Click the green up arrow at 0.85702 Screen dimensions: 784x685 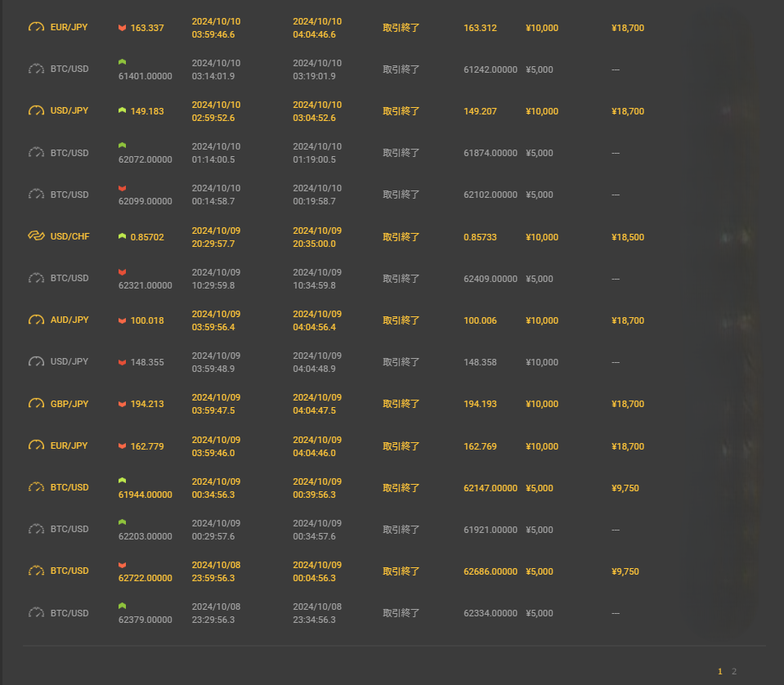click(122, 236)
